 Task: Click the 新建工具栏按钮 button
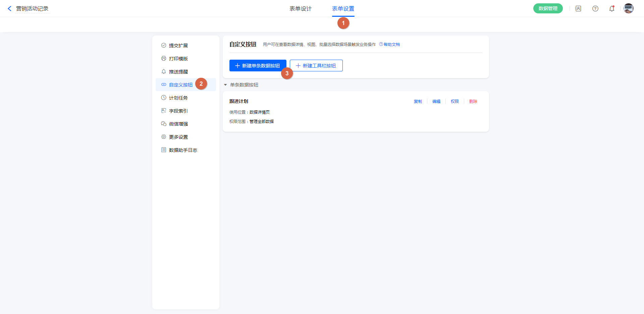click(316, 66)
